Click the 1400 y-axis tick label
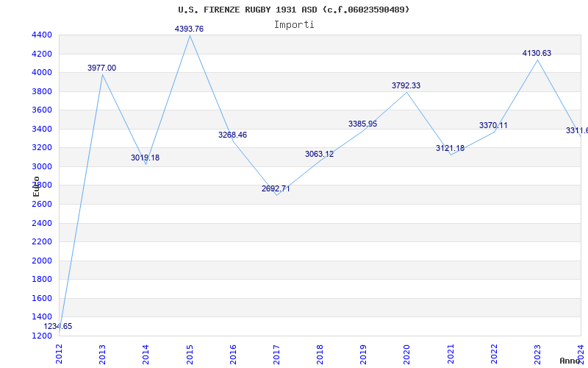 (42, 317)
